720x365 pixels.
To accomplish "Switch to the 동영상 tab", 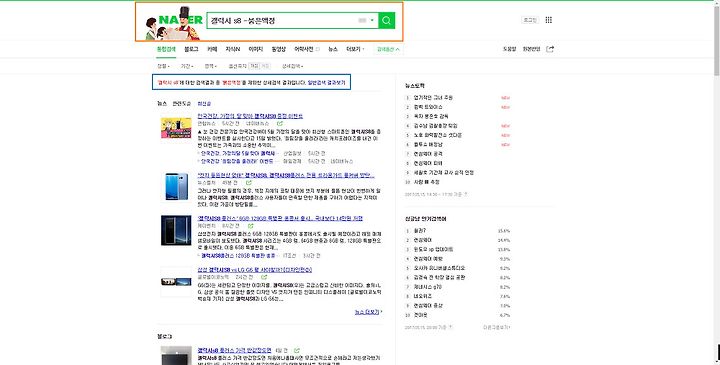I will 278,49.
